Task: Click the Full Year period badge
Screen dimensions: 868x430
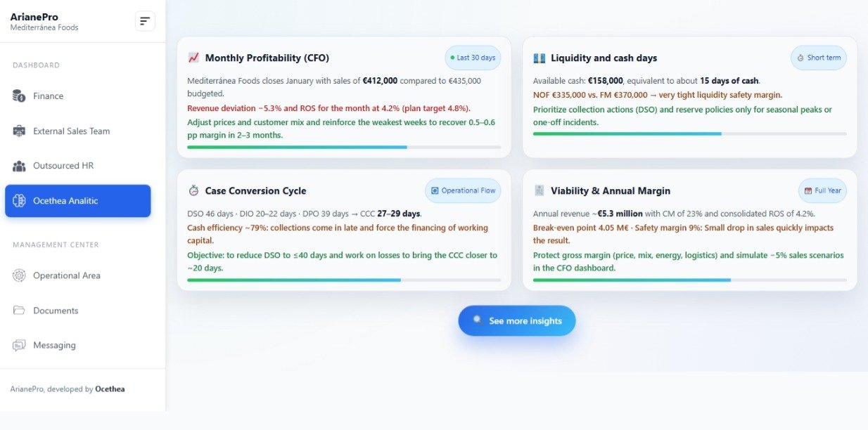Action: [x=822, y=190]
